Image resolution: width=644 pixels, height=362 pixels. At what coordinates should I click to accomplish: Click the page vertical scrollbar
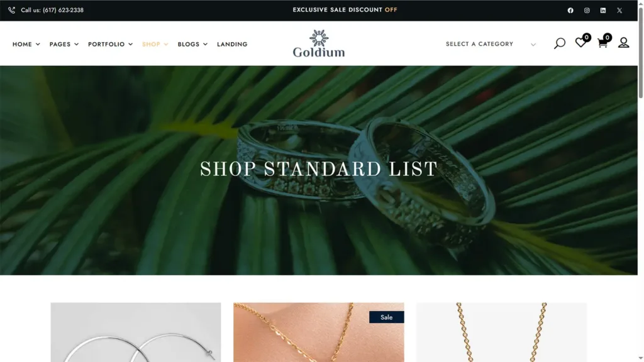click(641, 181)
